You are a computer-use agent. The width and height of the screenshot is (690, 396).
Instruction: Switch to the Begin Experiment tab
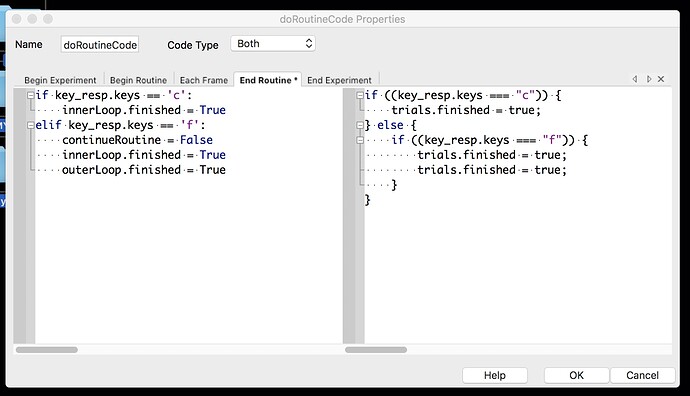click(x=60, y=80)
